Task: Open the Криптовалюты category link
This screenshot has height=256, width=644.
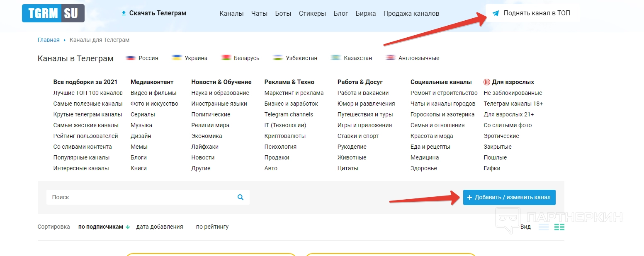Action: pos(285,136)
